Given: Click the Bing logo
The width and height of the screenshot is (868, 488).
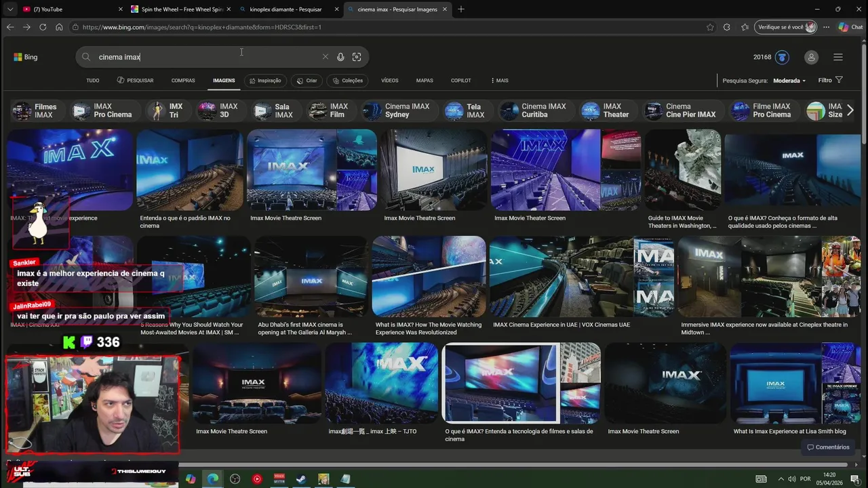Looking at the screenshot, I should click(26, 57).
